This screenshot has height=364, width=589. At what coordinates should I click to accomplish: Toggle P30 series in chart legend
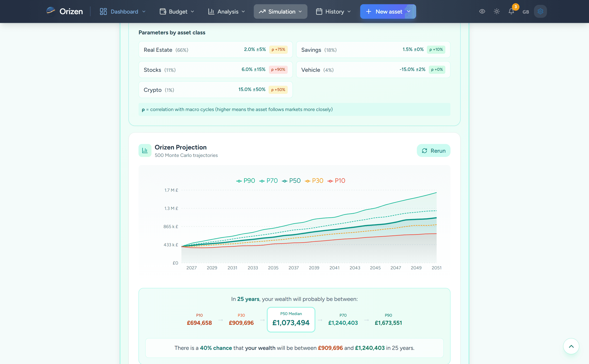click(314, 181)
